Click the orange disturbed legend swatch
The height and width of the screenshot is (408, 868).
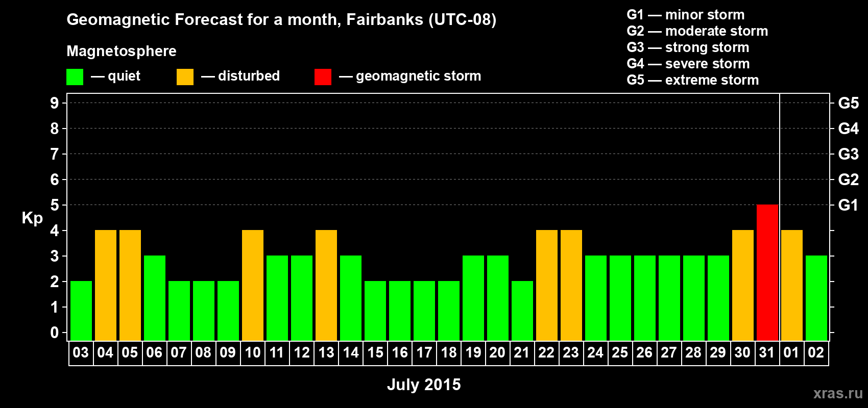click(x=185, y=77)
